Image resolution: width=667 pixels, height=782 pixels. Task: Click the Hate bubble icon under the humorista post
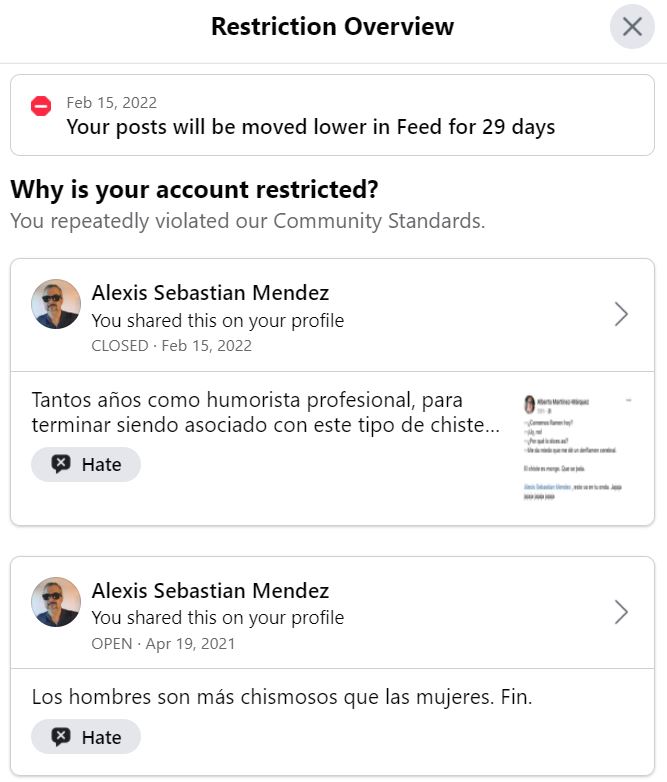62,464
